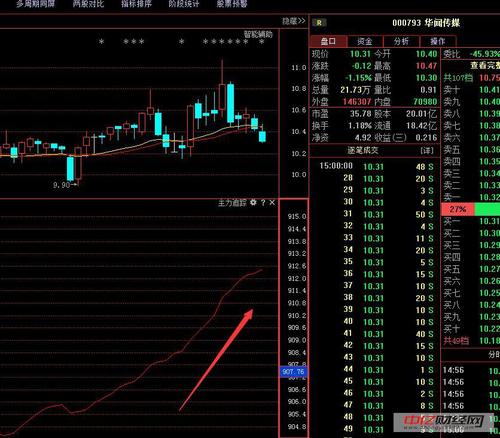Open 智能辅助 on the K-line chart

[258, 34]
